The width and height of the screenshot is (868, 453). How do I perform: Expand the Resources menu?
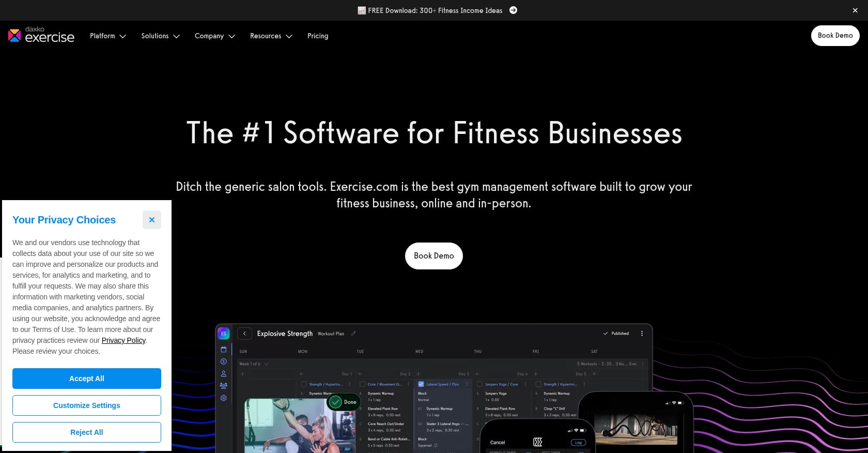271,36
